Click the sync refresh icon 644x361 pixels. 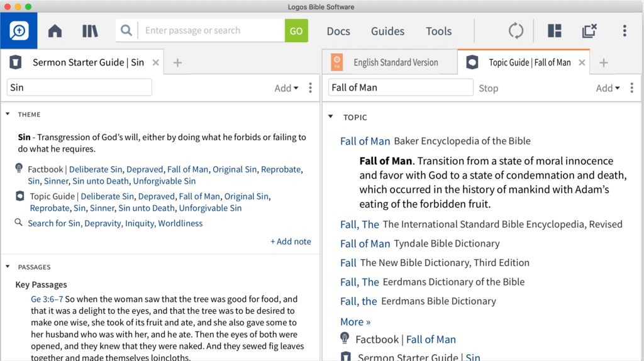516,31
